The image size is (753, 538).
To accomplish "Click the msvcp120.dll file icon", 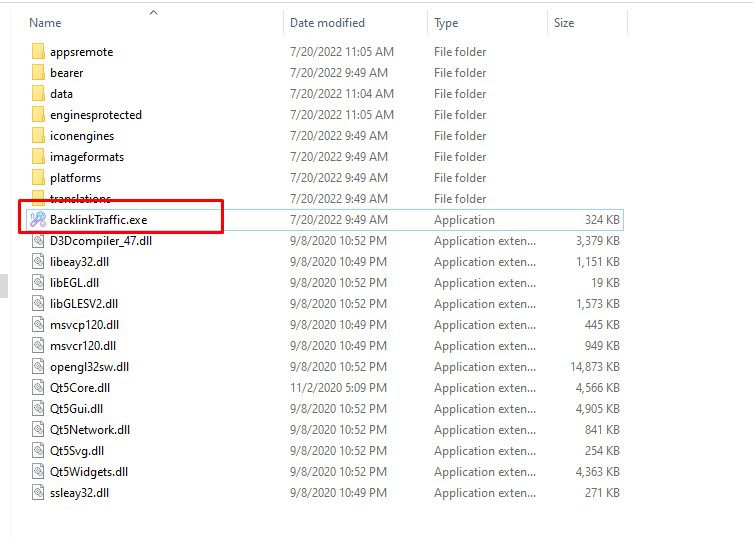I will 38,325.
